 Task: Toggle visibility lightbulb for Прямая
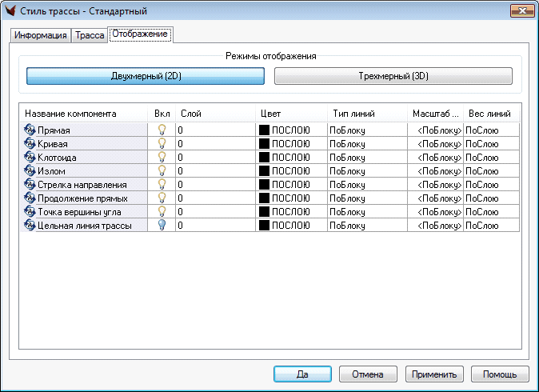click(x=162, y=130)
